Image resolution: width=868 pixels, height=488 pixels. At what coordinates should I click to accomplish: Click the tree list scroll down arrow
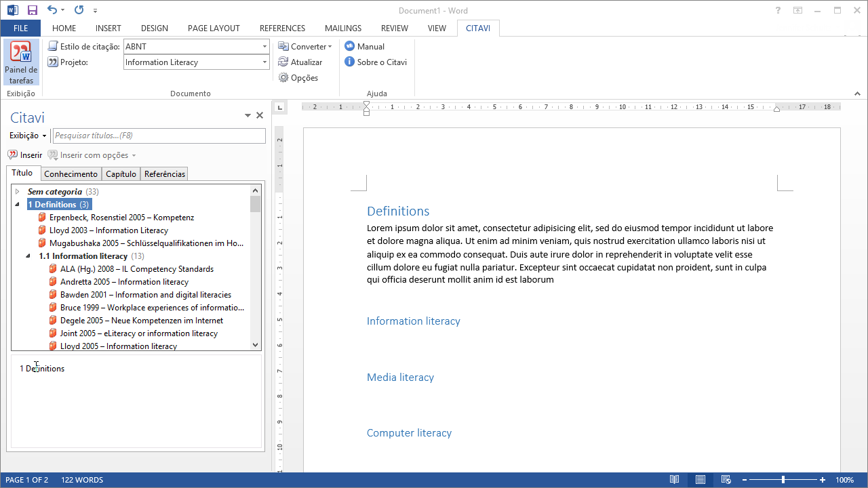pos(256,345)
